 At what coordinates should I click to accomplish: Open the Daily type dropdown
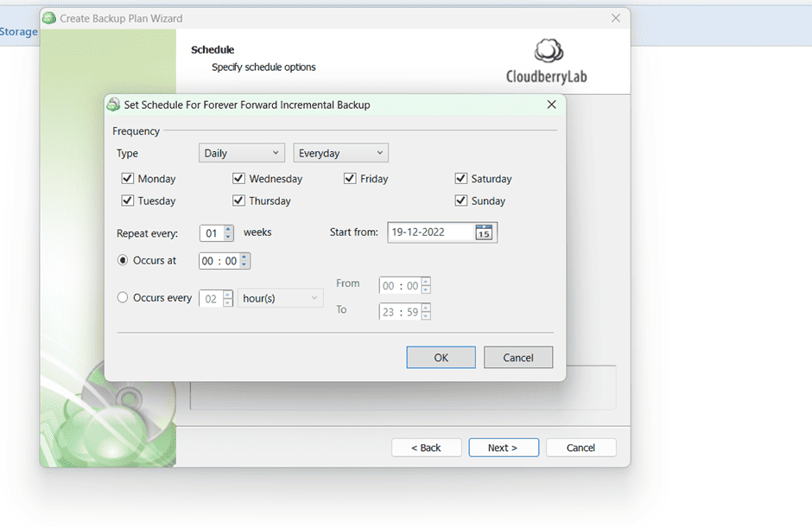(x=242, y=153)
